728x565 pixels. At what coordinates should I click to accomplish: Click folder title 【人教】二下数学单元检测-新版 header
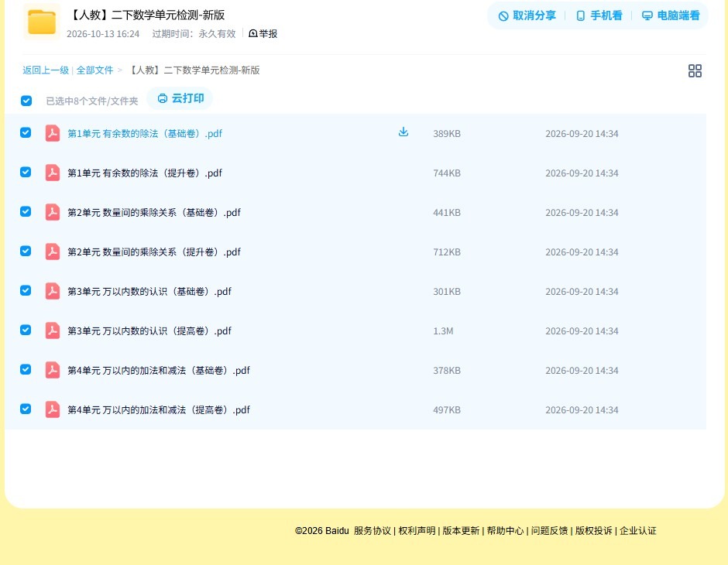point(146,15)
